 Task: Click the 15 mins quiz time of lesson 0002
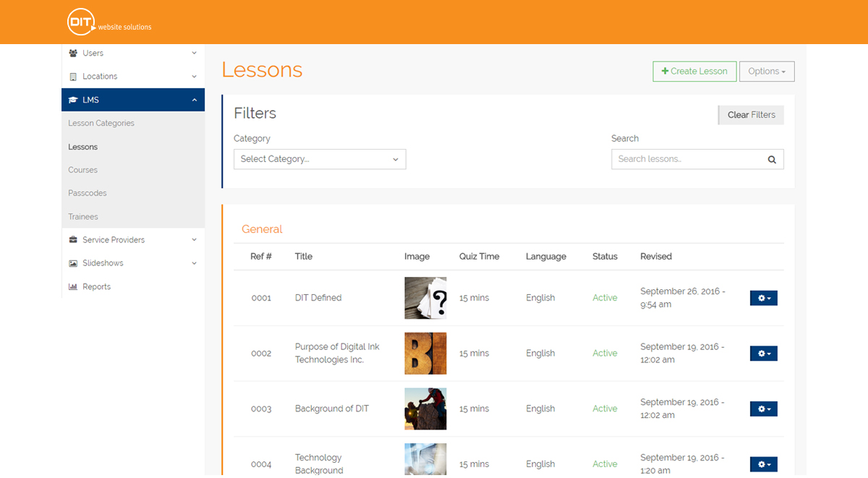tap(474, 354)
